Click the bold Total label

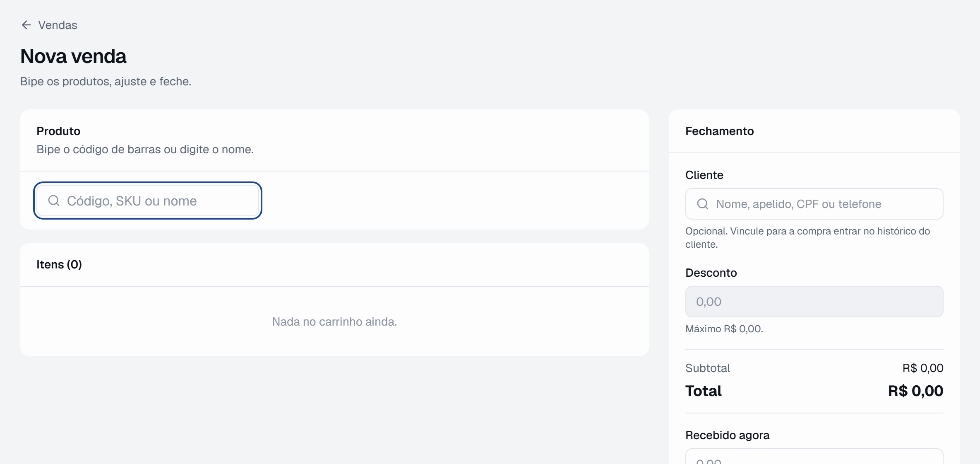[704, 391]
